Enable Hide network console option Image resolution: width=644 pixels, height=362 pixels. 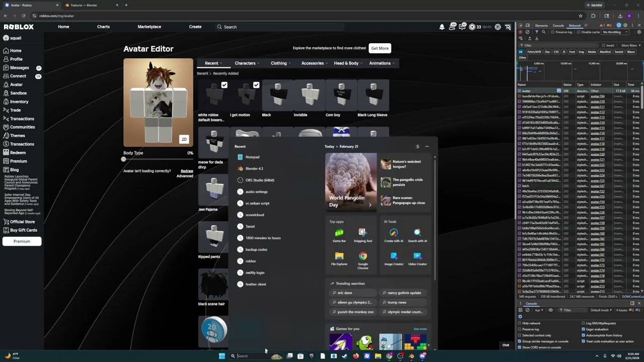(520, 323)
